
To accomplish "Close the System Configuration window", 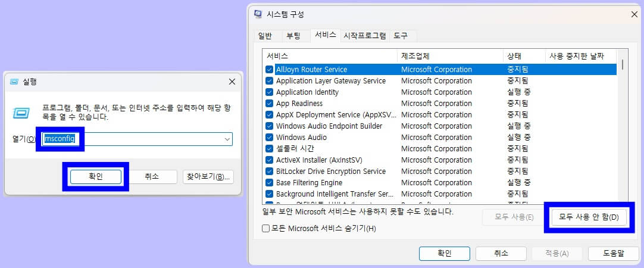I will 634,14.
